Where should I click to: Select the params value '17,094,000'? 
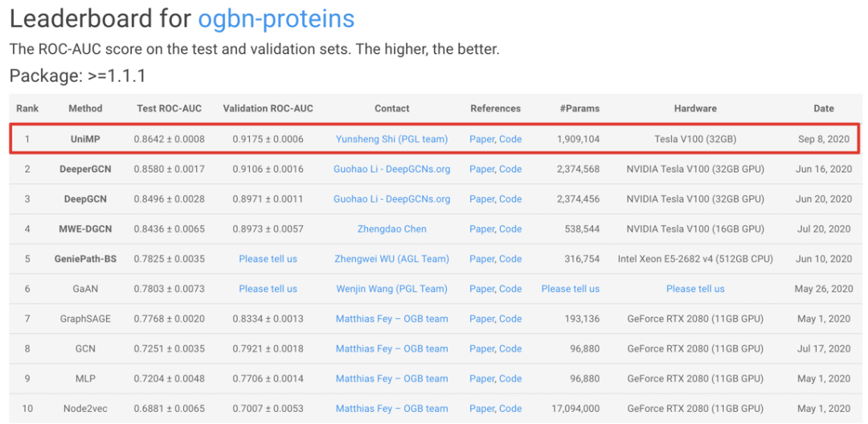tap(575, 409)
